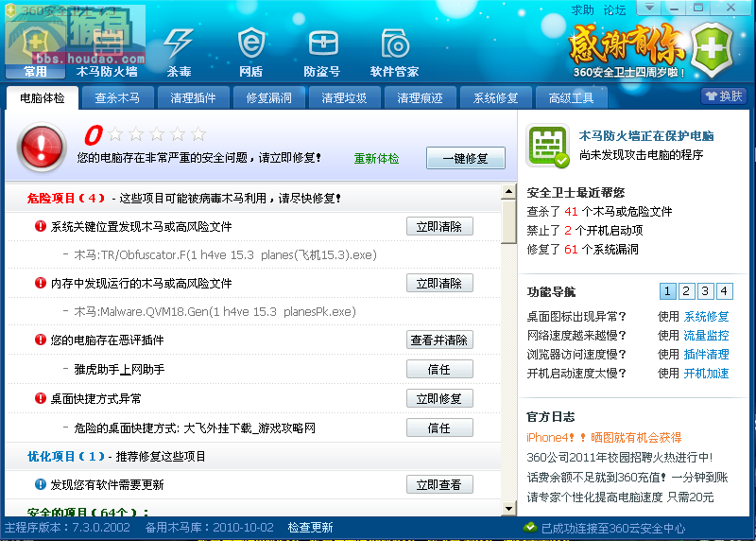The height and width of the screenshot is (541, 756).
Task: Switch to the 清理插件 tab
Action: 194,98
